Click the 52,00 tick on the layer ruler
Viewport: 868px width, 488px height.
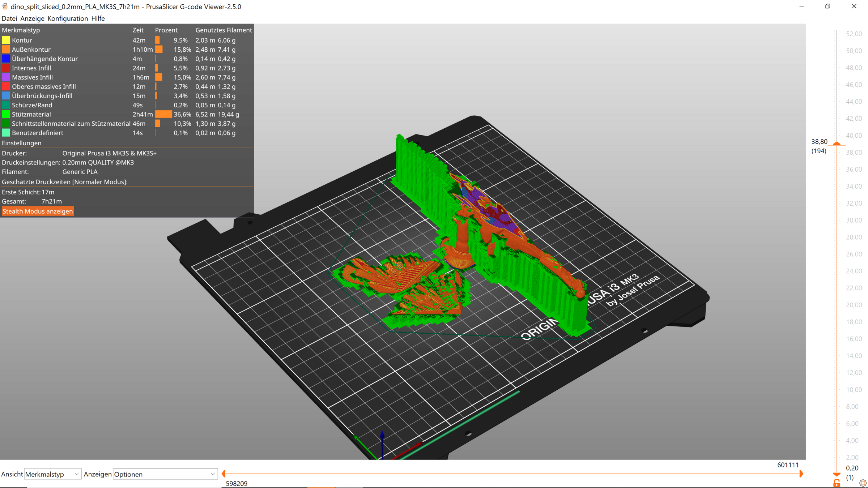pyautogui.click(x=854, y=34)
